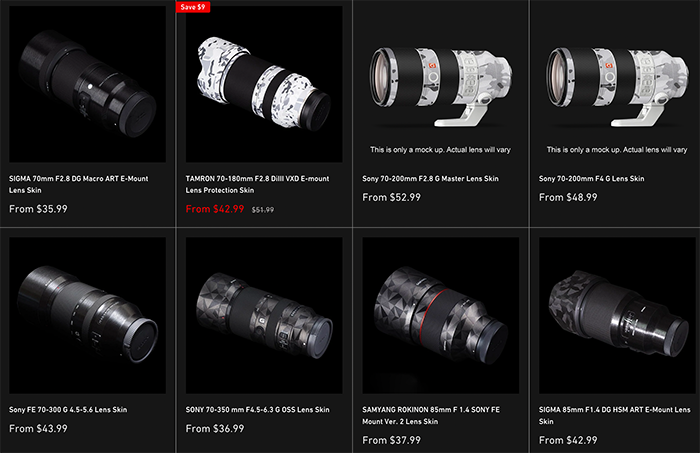The height and width of the screenshot is (453, 700).
Task: Click Sony 70-200mm F4 G Lens Skin title
Action: (x=592, y=179)
